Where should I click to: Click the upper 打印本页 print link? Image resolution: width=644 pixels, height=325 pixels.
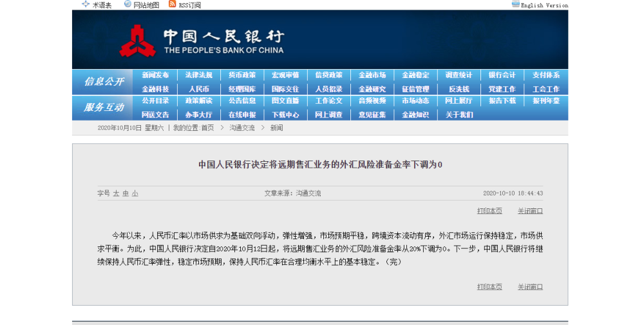point(489,211)
